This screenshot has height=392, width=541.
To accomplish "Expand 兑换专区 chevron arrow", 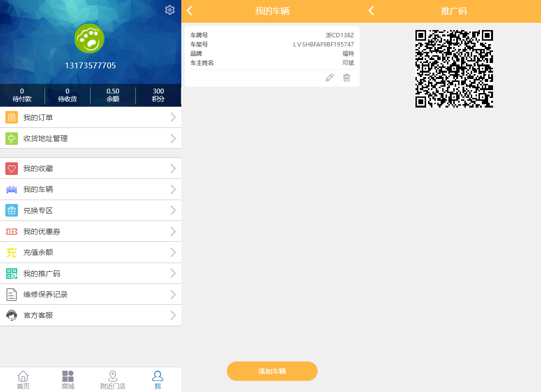I will [173, 210].
